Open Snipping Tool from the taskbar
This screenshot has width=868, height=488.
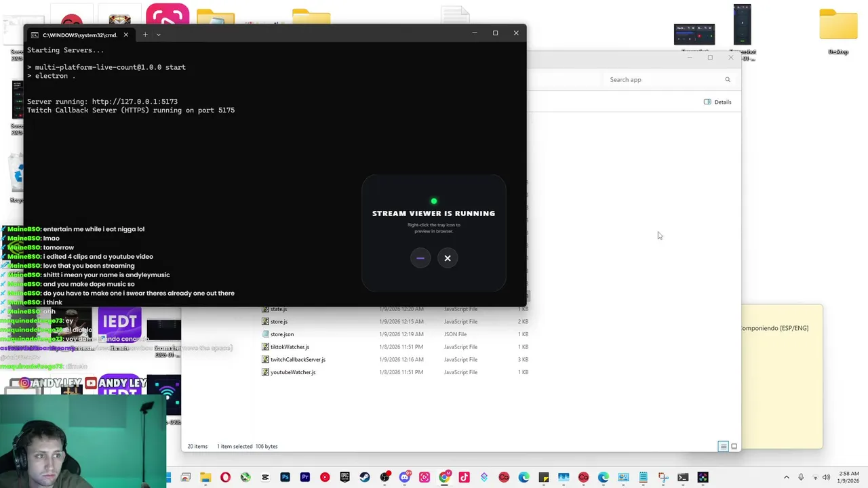click(x=663, y=478)
